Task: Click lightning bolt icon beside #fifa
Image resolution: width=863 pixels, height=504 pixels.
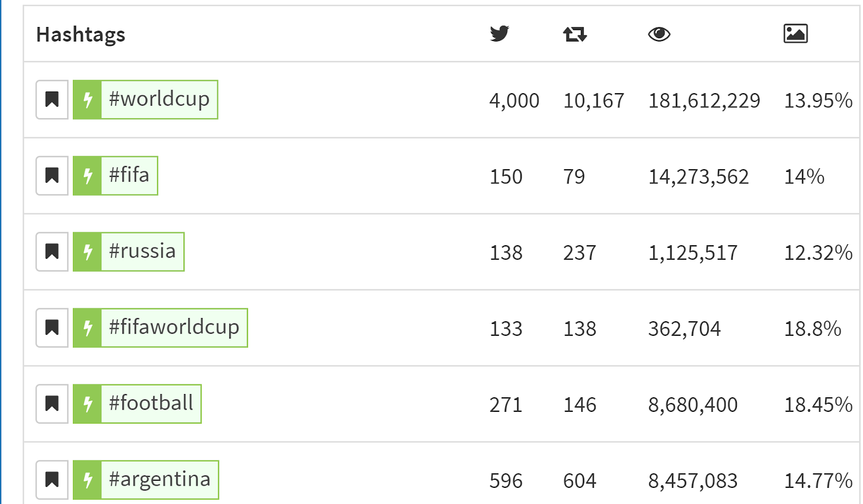Action: coord(87,176)
